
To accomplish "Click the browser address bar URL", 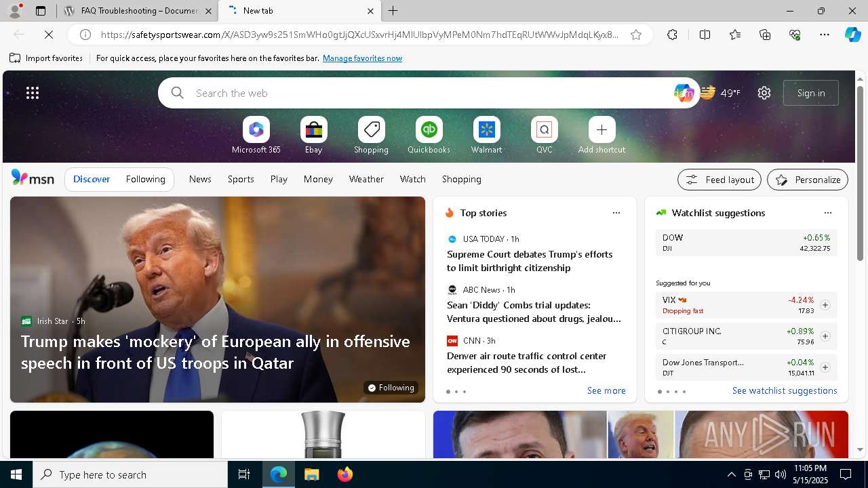I will (359, 35).
